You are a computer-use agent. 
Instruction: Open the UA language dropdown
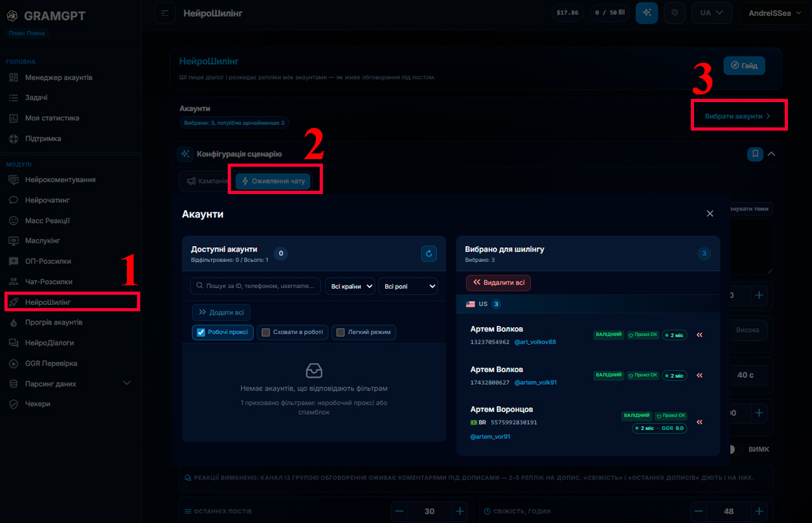coord(712,13)
